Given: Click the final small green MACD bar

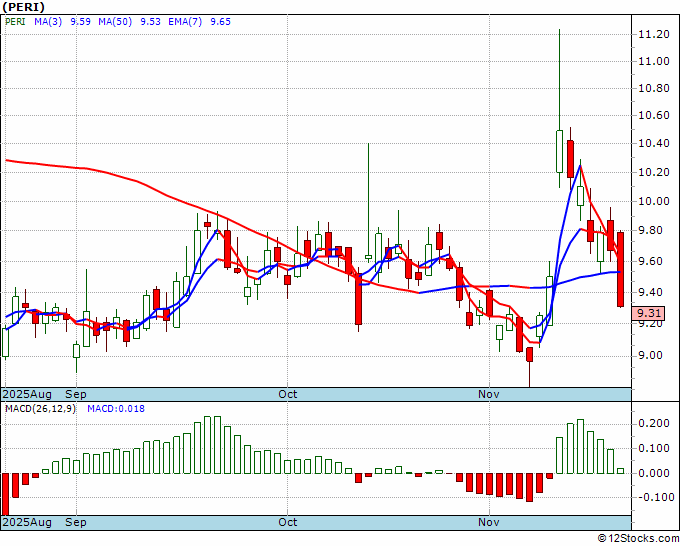Looking at the screenshot, I should tap(620, 471).
